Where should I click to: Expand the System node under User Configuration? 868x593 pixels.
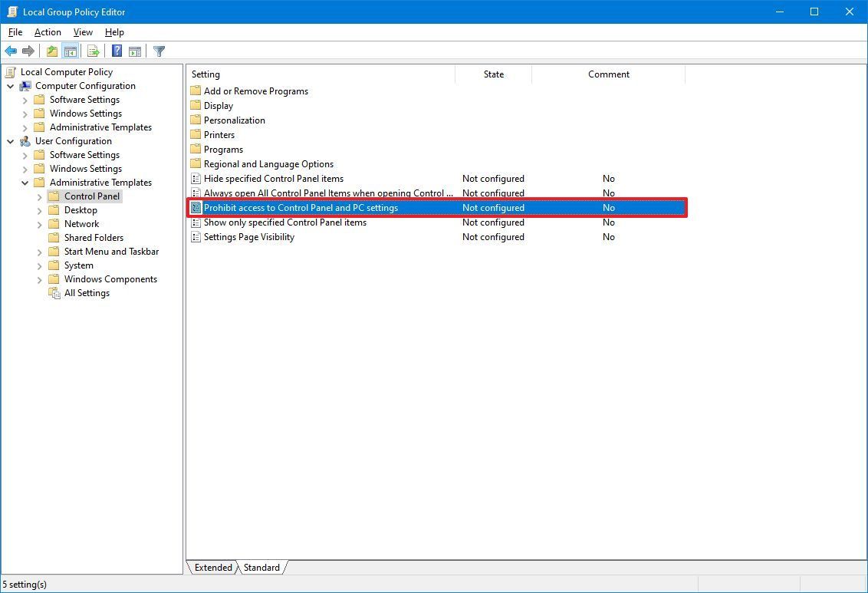click(38, 265)
